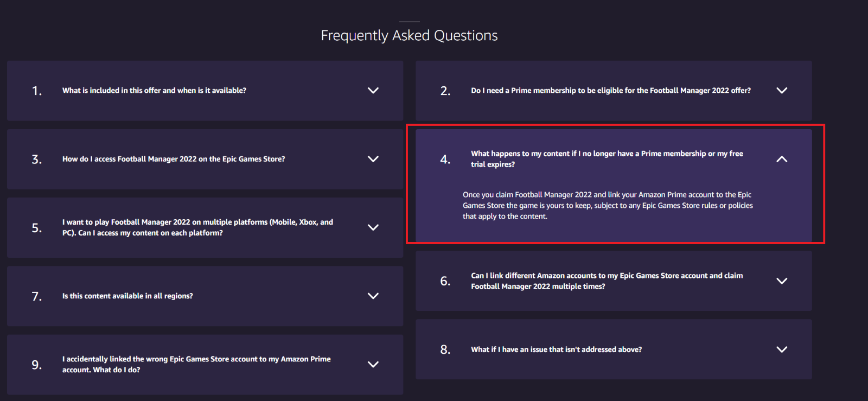This screenshot has width=868, height=401.
Task: Click 'How do I access Football Manager 2022' text
Action: point(174,159)
